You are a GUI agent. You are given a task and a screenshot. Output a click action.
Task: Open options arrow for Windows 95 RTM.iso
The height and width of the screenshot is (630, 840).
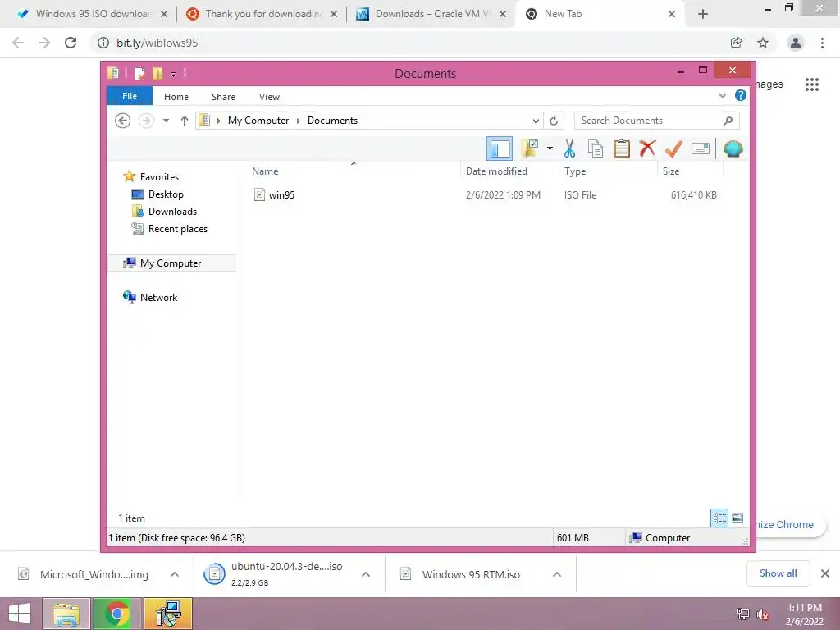[557, 574]
